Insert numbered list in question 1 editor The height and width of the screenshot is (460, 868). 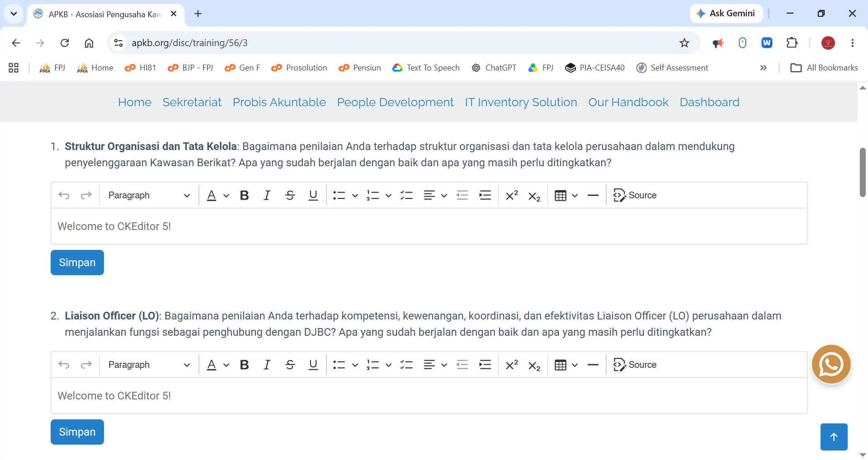pyautogui.click(x=373, y=195)
